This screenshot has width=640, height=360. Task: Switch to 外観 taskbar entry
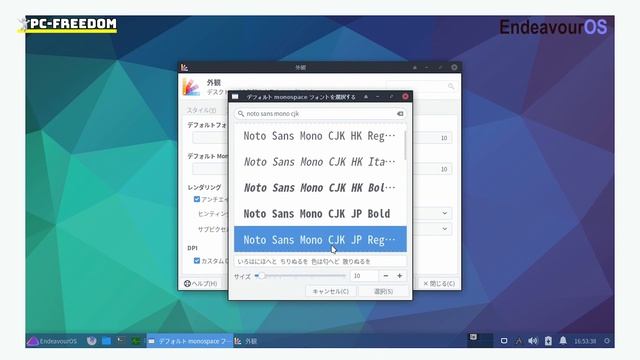pyautogui.click(x=246, y=341)
